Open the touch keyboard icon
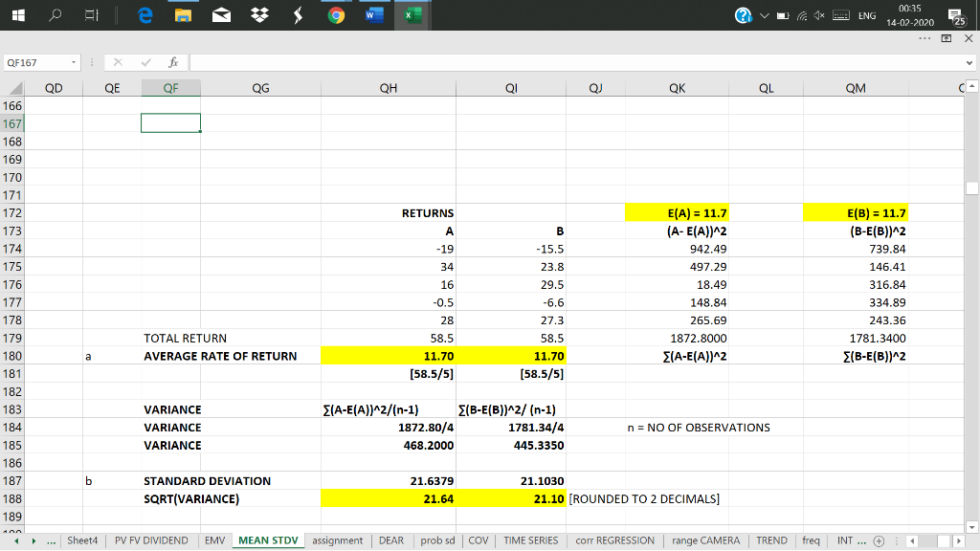980x551 pixels. [841, 15]
